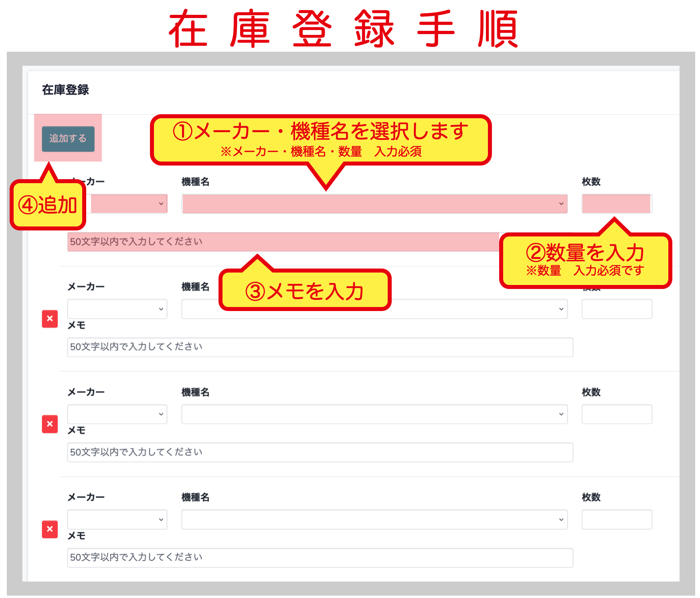Click the fourth row メモ text field
Screen dimensions: 700x598
pos(320,558)
